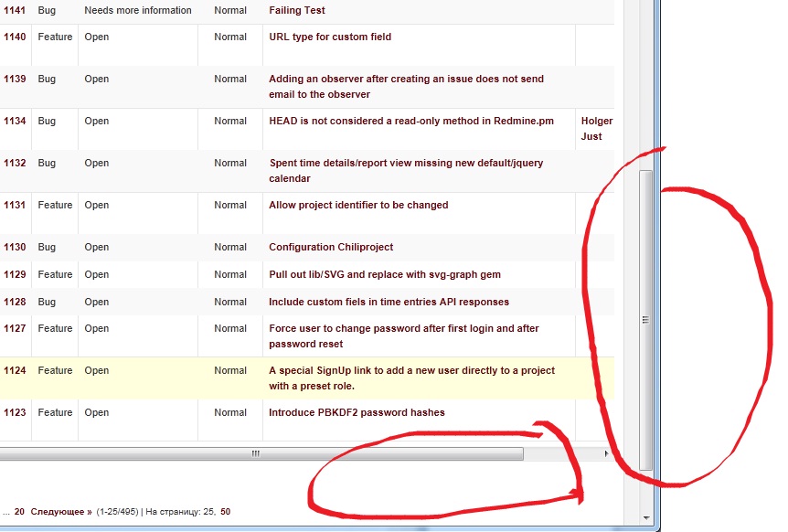This screenshot has width=788, height=532.
Task: Open the issue 'URL type for custom field'
Action: point(330,37)
